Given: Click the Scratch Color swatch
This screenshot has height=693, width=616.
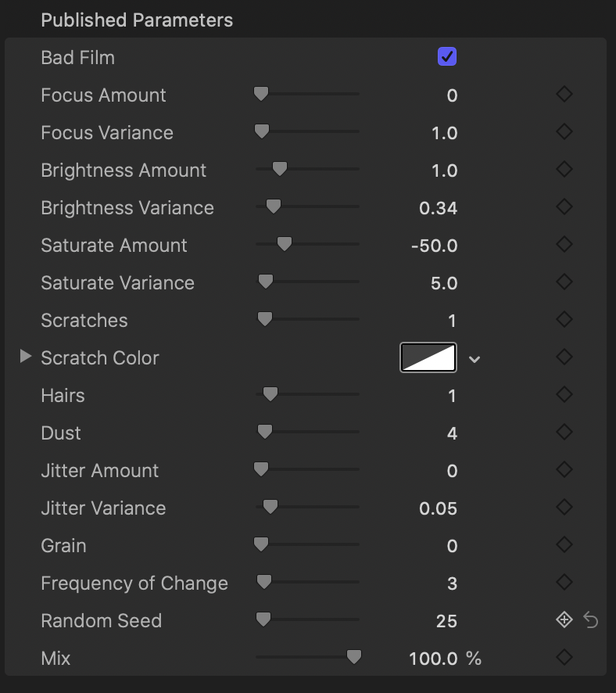Looking at the screenshot, I should (x=428, y=357).
